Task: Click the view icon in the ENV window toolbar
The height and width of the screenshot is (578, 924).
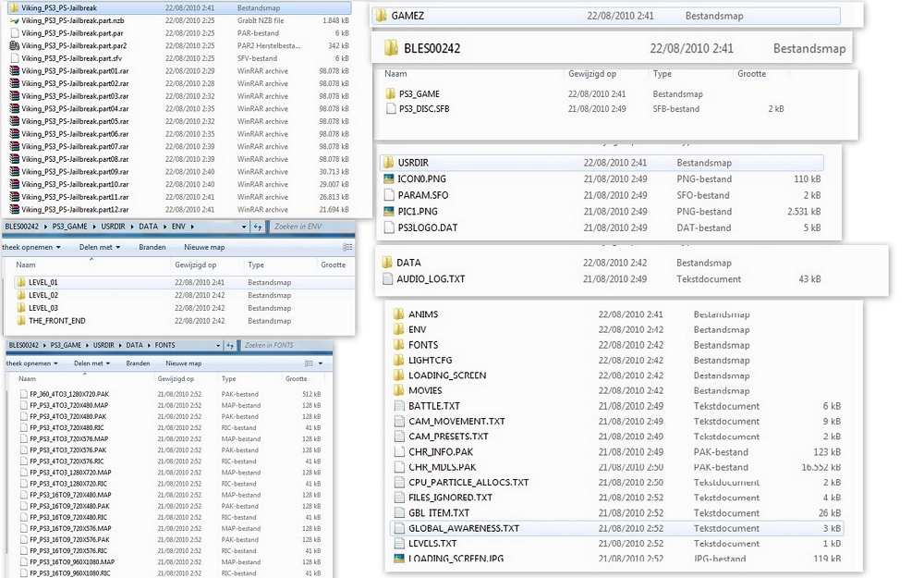Action: (x=347, y=248)
